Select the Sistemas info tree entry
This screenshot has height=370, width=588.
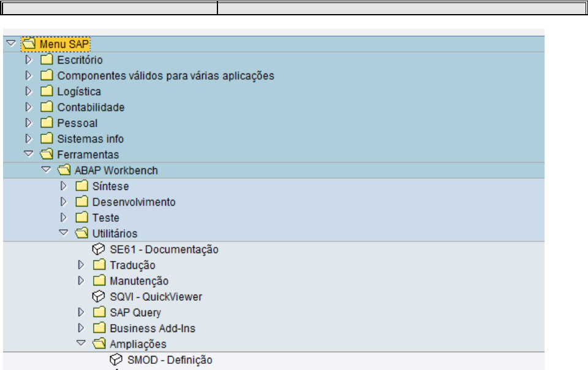[90, 139]
